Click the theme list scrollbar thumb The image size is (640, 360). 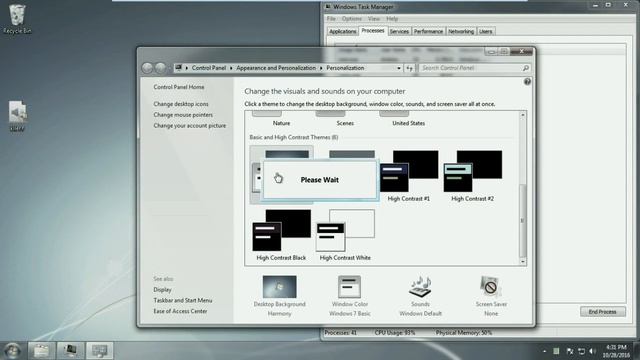coord(522,220)
